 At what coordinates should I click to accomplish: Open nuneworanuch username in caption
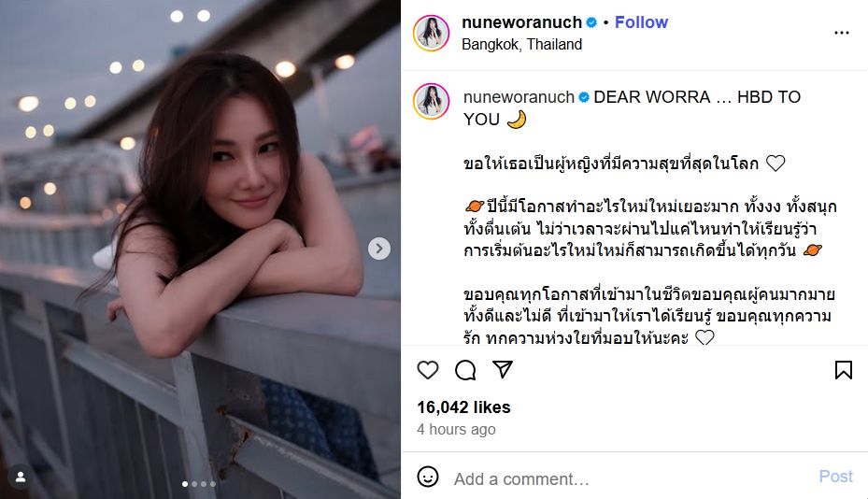point(519,97)
